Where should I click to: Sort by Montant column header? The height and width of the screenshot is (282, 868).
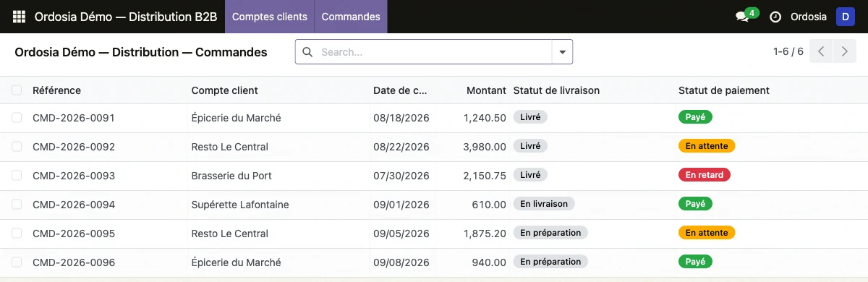click(x=486, y=90)
